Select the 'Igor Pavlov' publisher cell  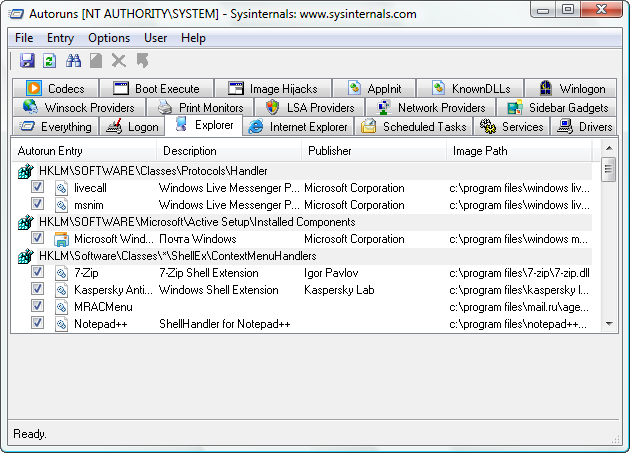point(331,273)
